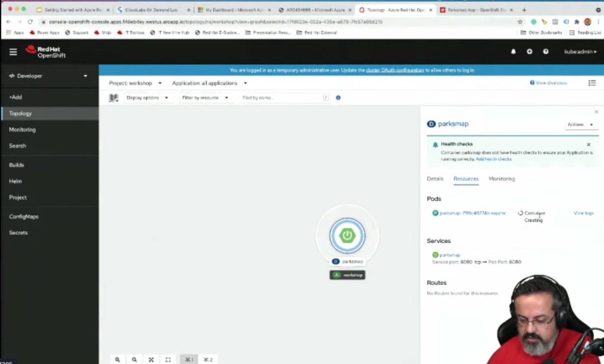Click the workshop application group label

(x=347, y=275)
